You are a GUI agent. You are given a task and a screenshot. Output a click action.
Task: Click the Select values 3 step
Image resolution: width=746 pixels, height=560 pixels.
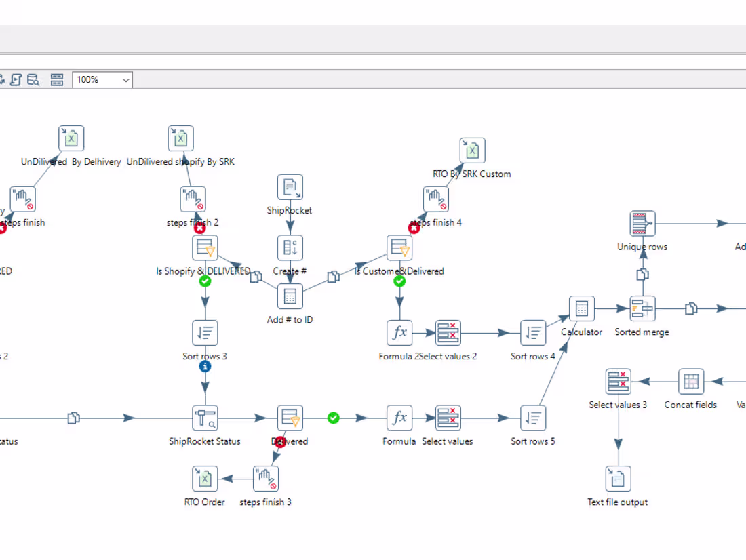pyautogui.click(x=618, y=381)
